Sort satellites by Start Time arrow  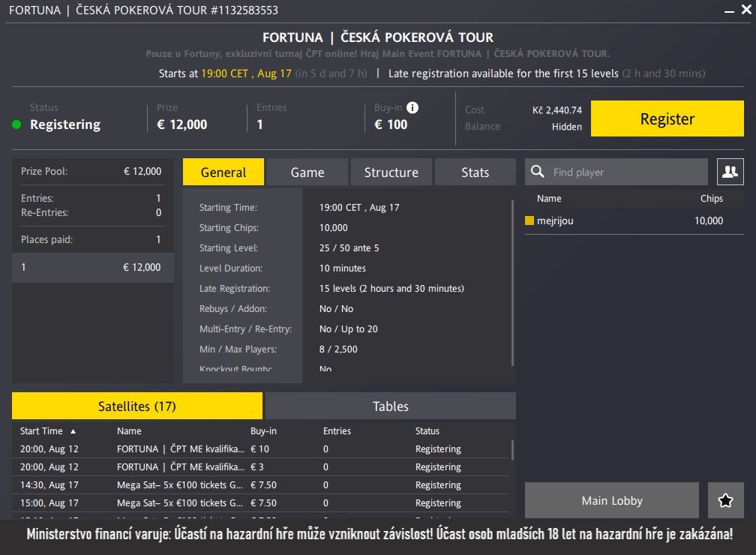point(73,431)
